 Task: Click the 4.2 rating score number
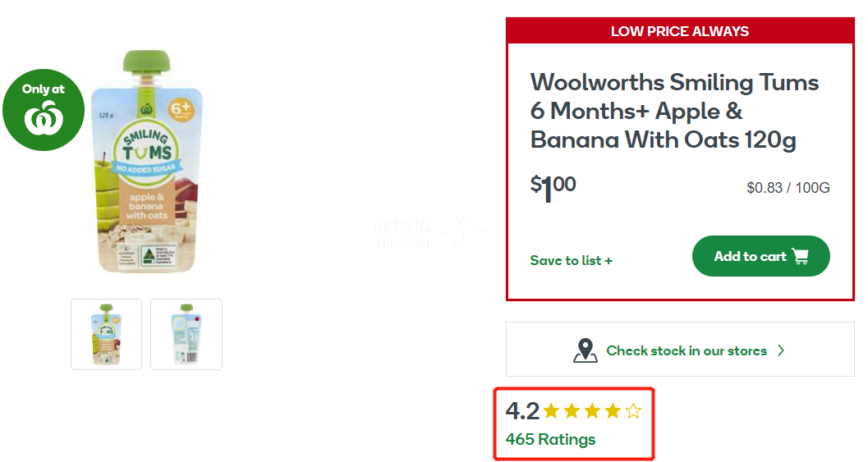point(522,411)
